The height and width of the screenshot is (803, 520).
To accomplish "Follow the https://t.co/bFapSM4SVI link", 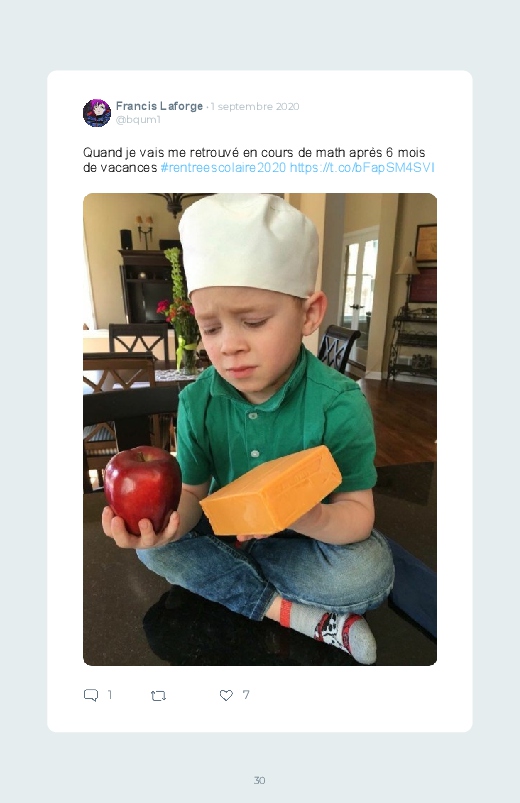I will [362, 167].
